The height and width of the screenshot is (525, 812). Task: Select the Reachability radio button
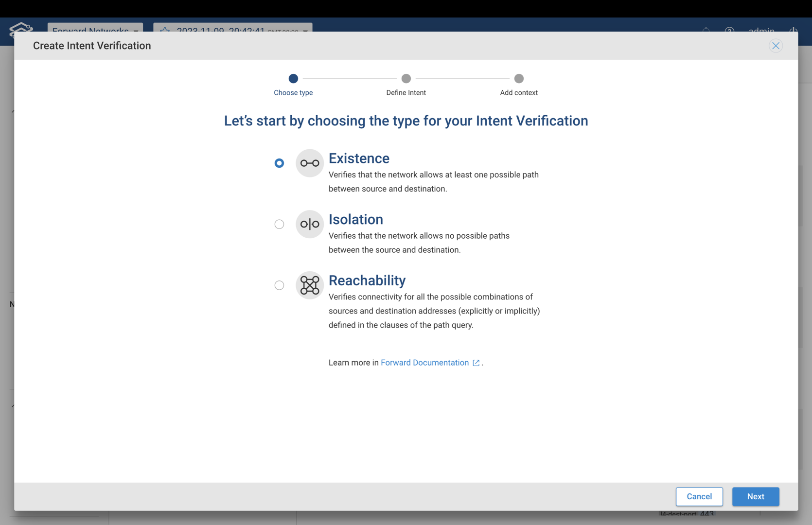279,285
